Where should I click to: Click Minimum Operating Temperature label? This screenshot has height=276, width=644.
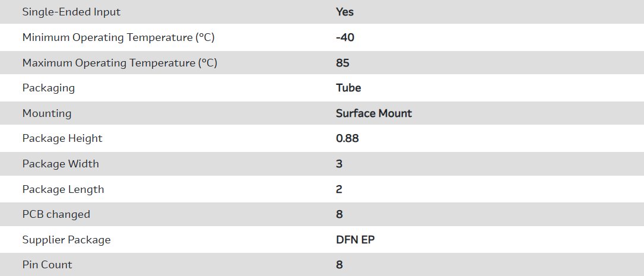pos(118,37)
